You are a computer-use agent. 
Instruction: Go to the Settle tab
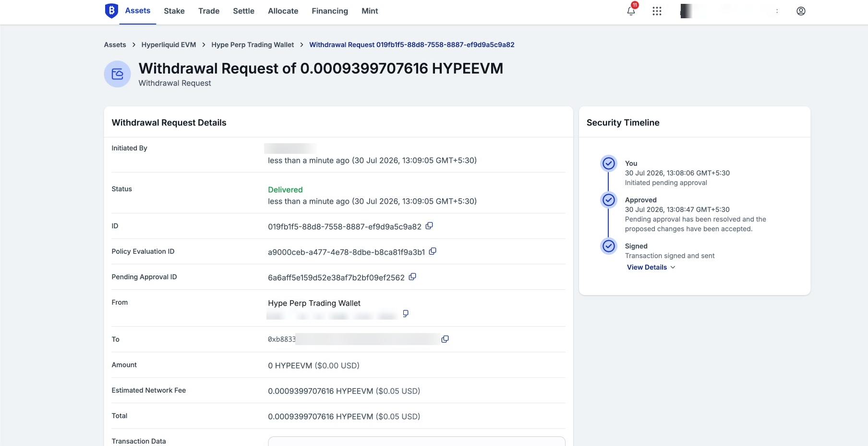244,11
